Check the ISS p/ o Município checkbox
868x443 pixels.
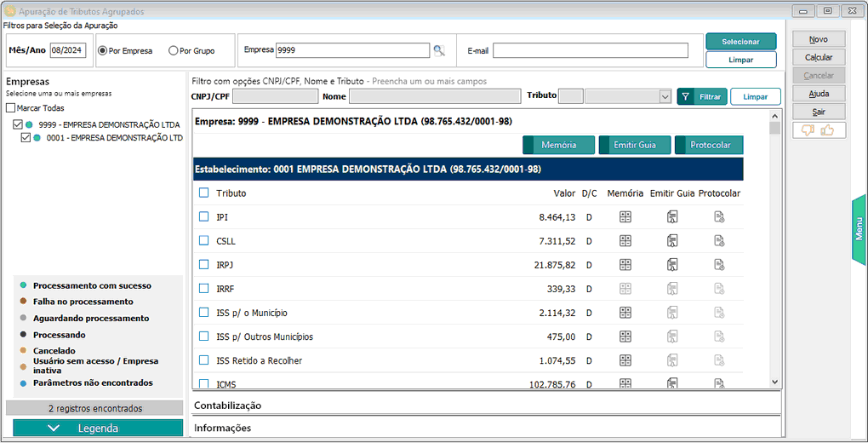pos(203,312)
